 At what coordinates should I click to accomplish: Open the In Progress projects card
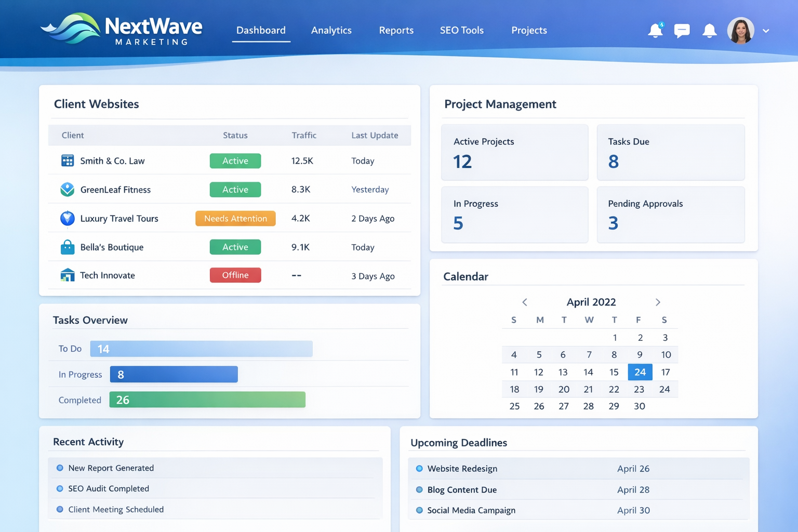tap(515, 215)
